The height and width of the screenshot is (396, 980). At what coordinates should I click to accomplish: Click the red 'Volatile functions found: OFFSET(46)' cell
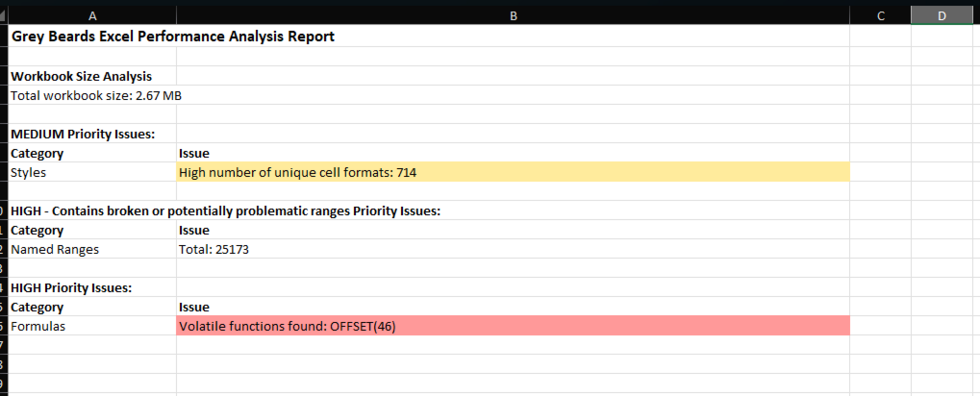tap(512, 326)
